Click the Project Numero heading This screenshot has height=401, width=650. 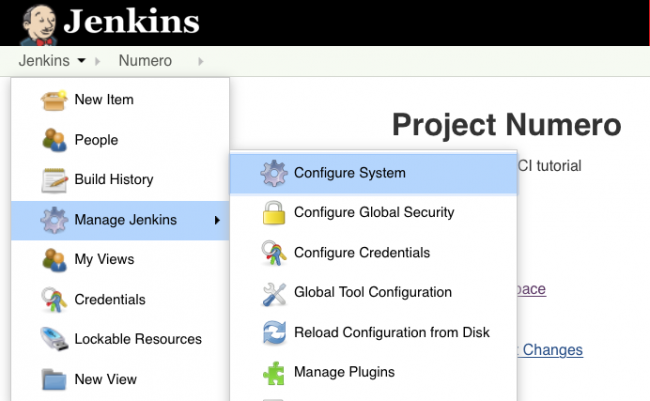(x=507, y=125)
